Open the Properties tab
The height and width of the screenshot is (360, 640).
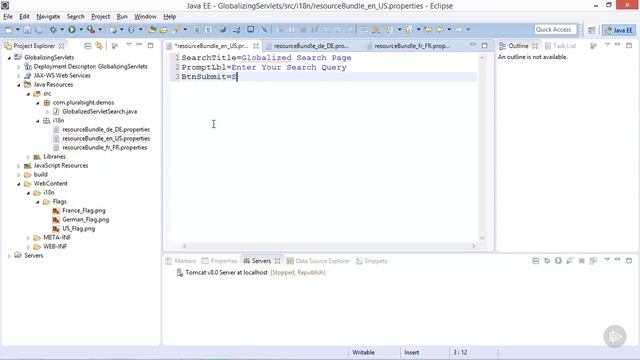(x=220, y=261)
